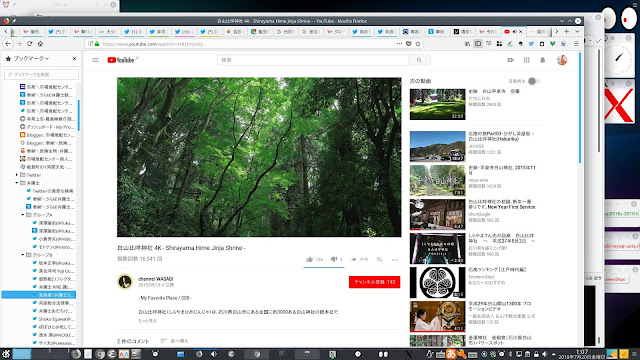Run YouTube search with magnifier button
This screenshot has width=640, height=360.
419,60
